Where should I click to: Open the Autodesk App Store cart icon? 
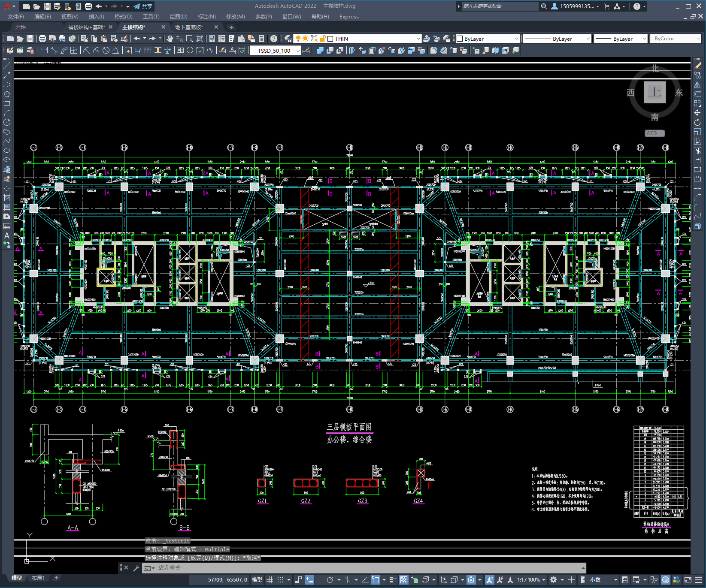[x=606, y=6]
